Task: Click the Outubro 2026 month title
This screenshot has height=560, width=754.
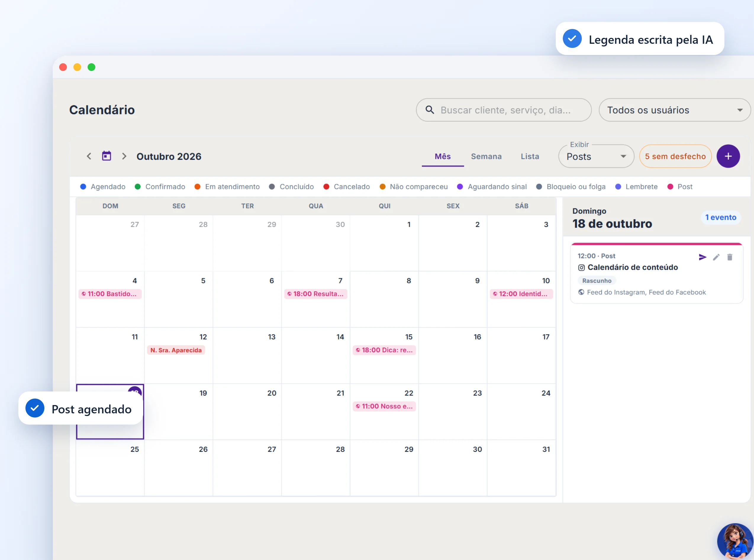Action: (x=169, y=156)
